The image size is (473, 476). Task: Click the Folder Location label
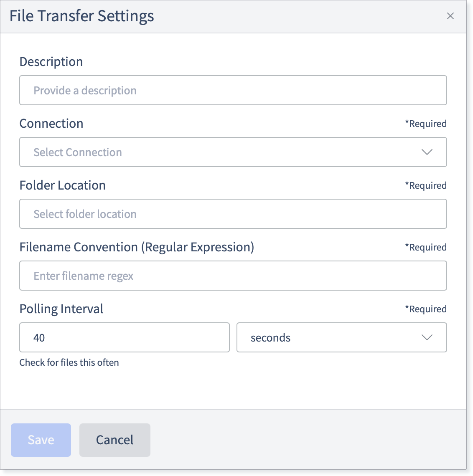click(x=63, y=185)
